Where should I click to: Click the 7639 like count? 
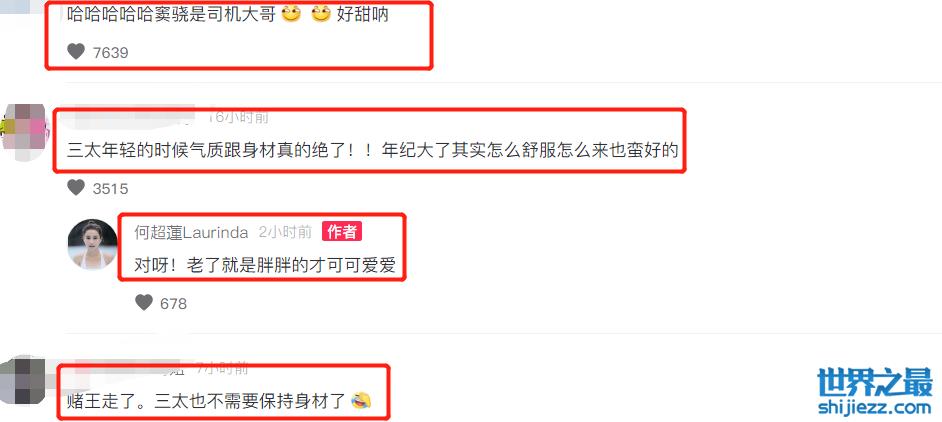click(x=111, y=53)
